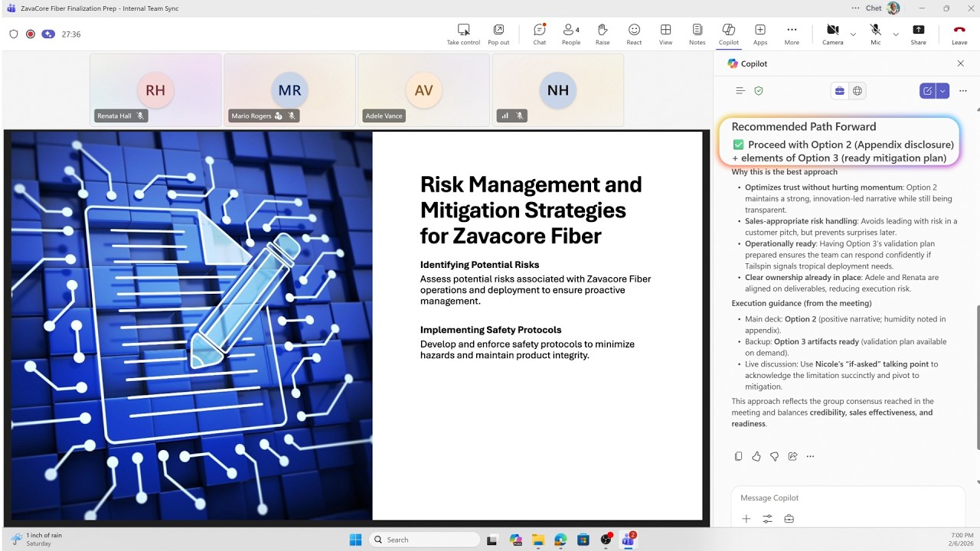Switch Copilot to Web mode

857,90
